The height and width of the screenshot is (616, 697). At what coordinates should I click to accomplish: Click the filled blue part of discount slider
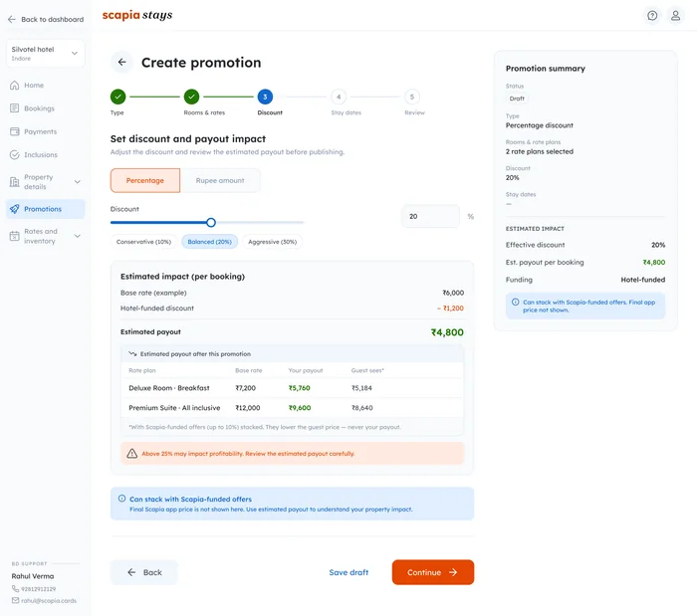[x=158, y=222]
